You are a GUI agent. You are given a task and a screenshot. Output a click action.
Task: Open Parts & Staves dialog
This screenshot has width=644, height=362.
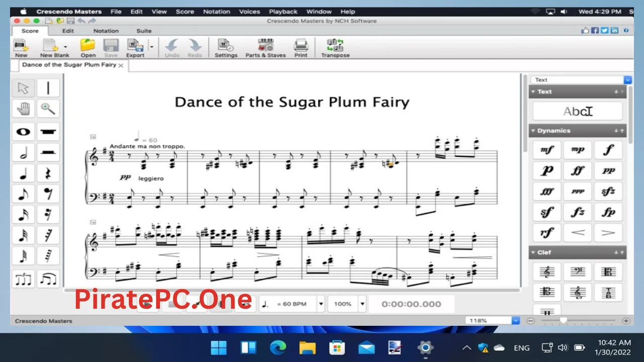click(265, 48)
